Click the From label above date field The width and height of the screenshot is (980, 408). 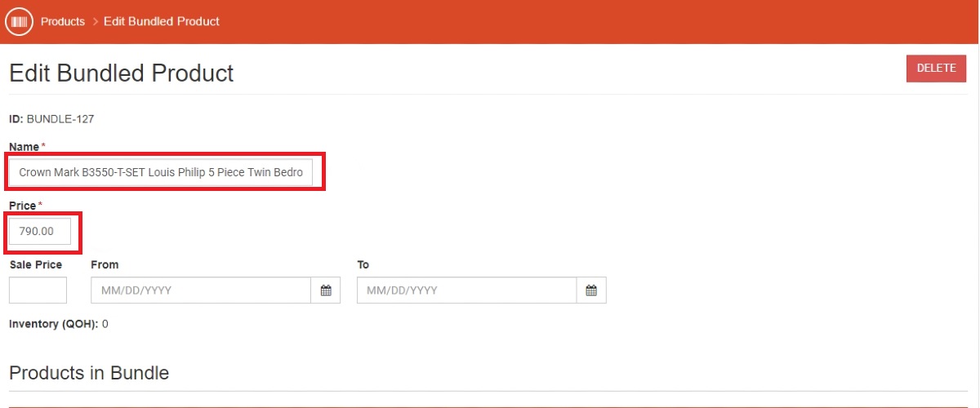click(105, 264)
